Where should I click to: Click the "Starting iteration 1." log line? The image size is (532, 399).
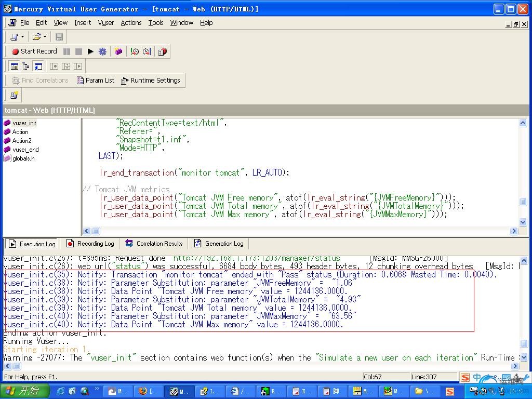pyautogui.click(x=46, y=349)
